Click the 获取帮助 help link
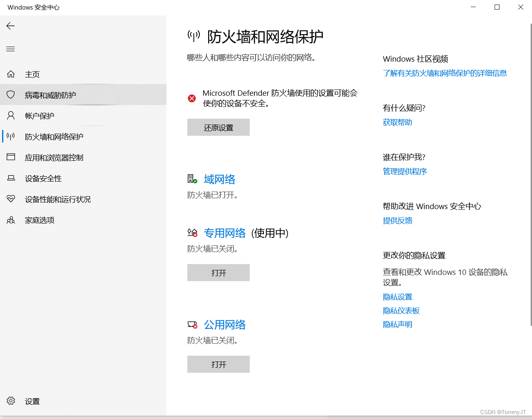This screenshot has height=419, width=532. pos(397,122)
